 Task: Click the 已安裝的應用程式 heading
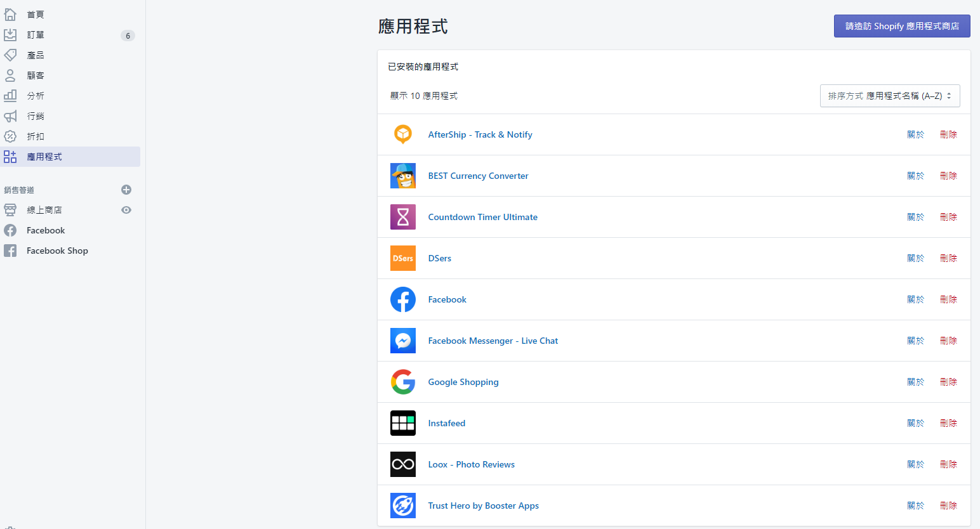click(x=423, y=67)
